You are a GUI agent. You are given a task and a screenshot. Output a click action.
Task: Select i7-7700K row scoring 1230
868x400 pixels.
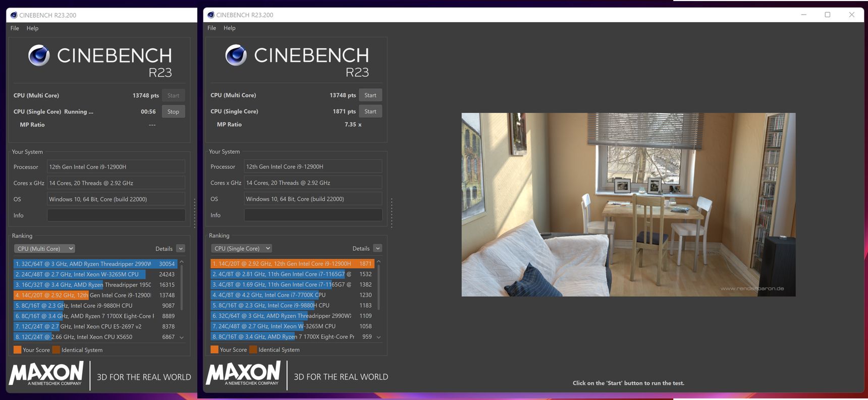(x=292, y=295)
